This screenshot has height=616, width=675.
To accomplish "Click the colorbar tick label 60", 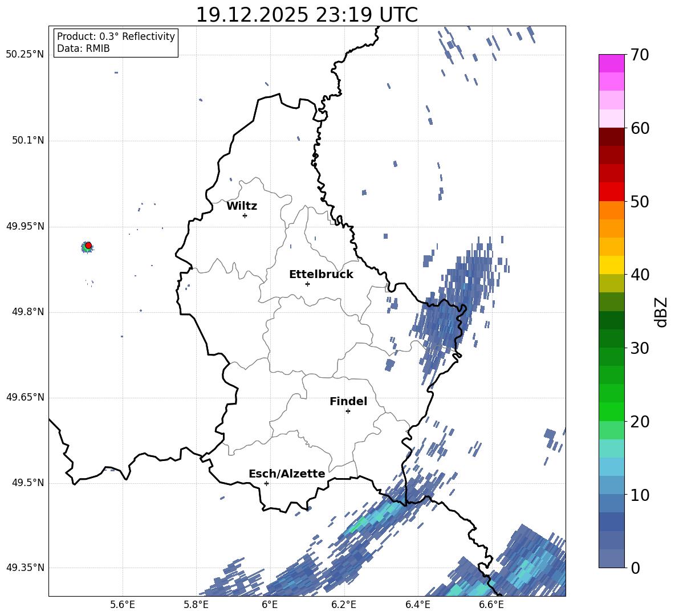I will 640,128.
